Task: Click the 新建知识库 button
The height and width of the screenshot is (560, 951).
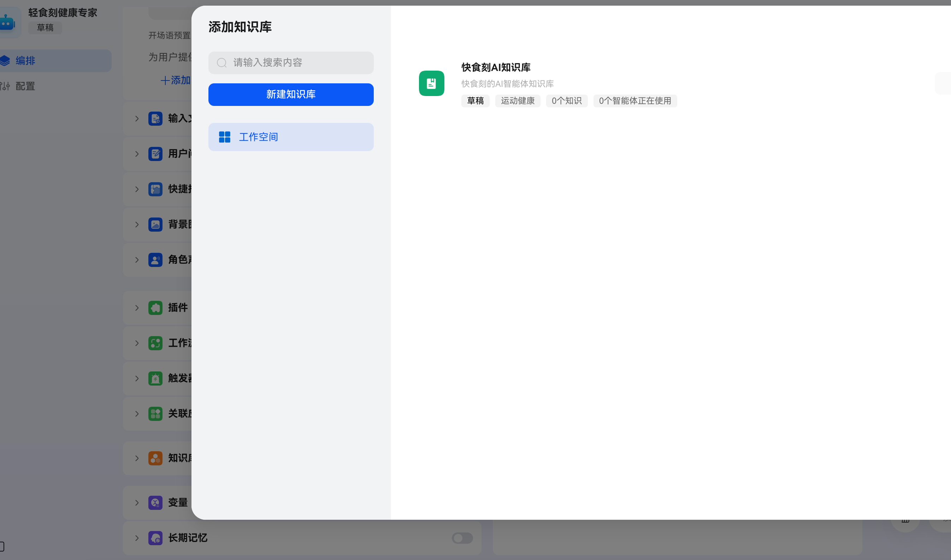Action: click(291, 94)
